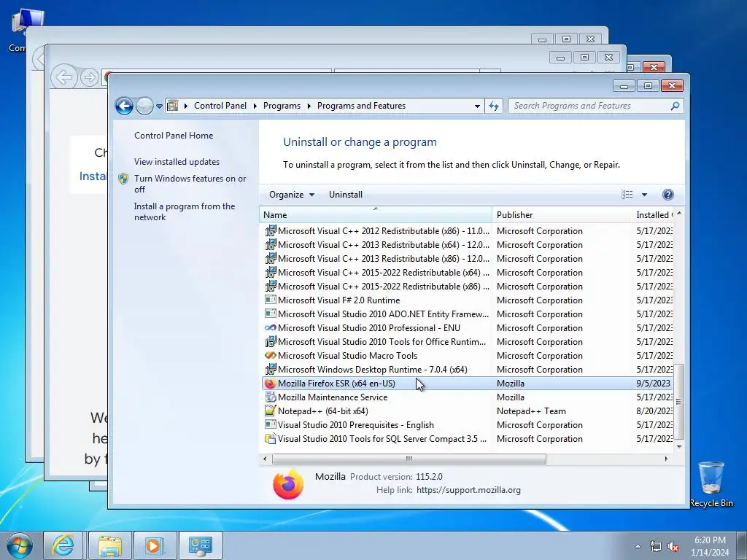Sort the list by the Installed On column header
Image resolution: width=747 pixels, height=560 pixels.
(x=652, y=215)
